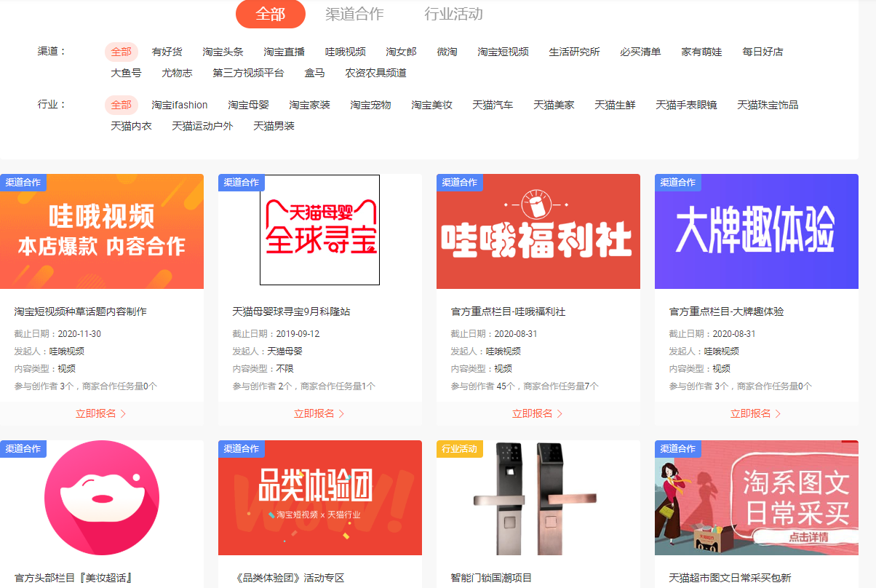Screen dimensions: 876x588
Task: Open title 官方头部栏目『美妆超话』
Action: point(73,578)
